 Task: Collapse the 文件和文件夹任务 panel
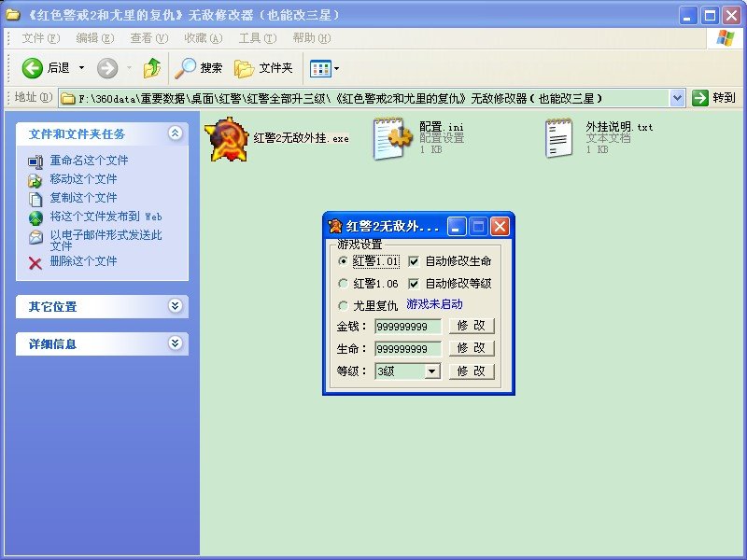point(174,133)
